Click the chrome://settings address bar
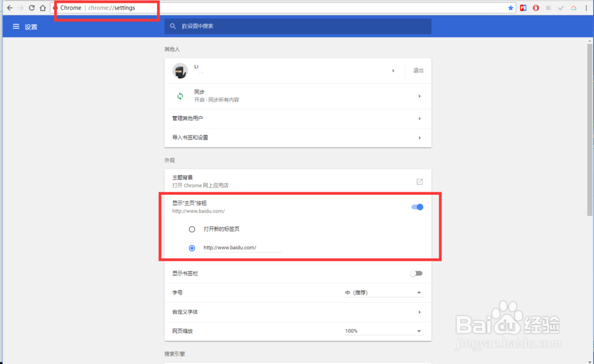Image resolution: width=594 pixels, height=364 pixels. [x=282, y=8]
